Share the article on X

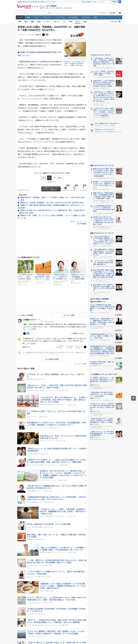[44, 35]
